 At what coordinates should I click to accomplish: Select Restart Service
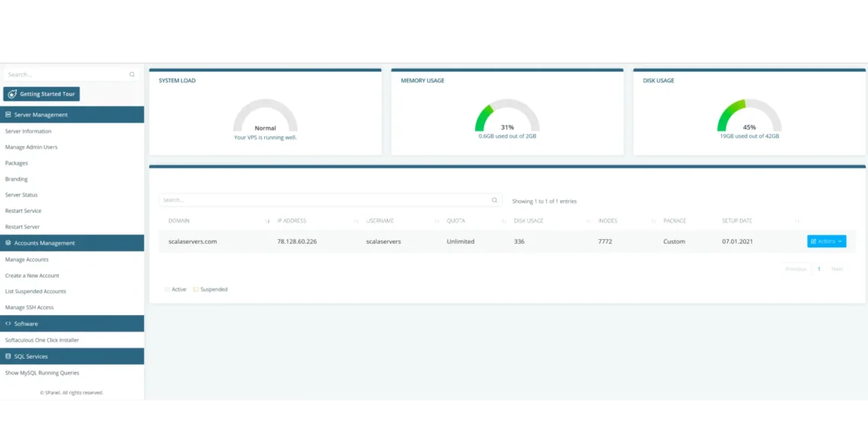tap(24, 211)
